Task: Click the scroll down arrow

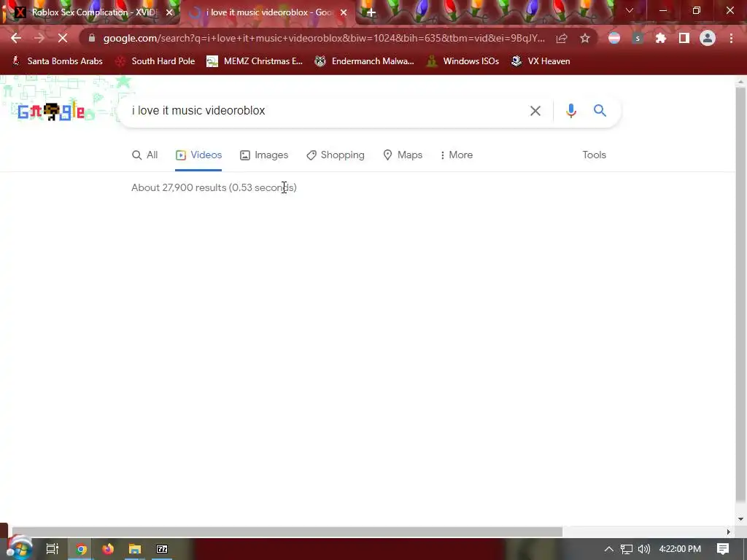Action: coord(740,519)
